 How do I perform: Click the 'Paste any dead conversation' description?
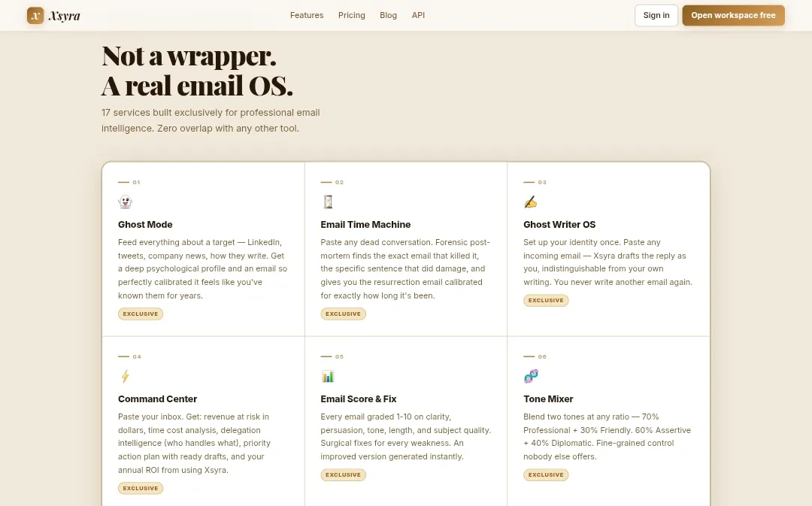(x=405, y=269)
